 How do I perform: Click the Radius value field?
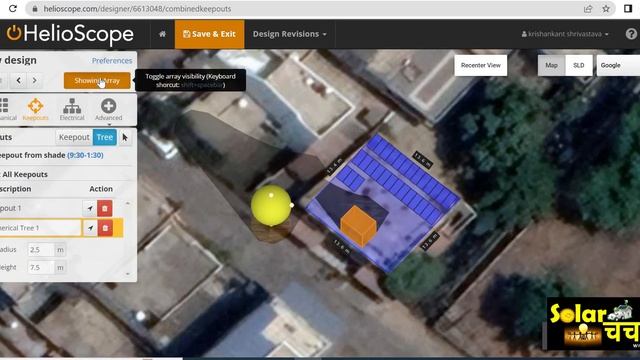click(x=41, y=249)
